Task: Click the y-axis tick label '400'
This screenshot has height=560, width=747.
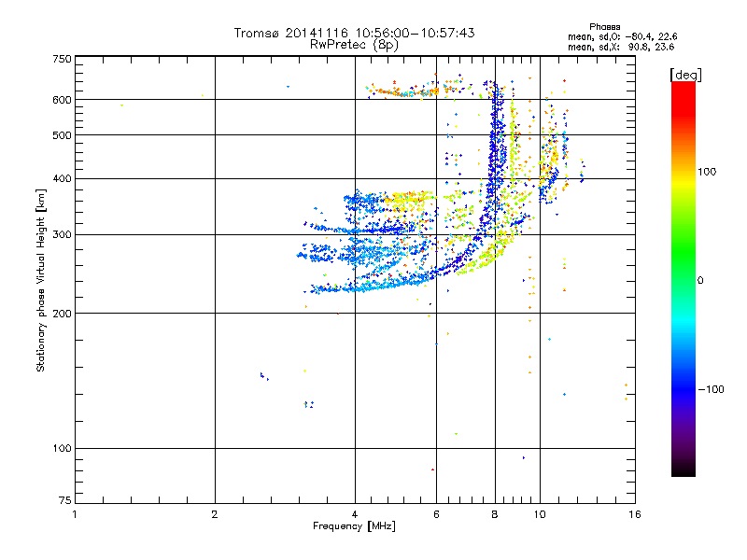Action: (62, 179)
